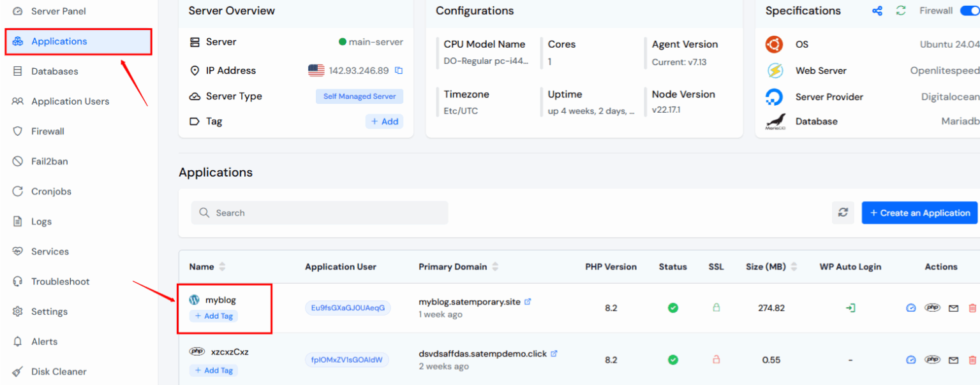The height and width of the screenshot is (385, 980).
Task: Click Create an Application button
Action: tap(919, 213)
